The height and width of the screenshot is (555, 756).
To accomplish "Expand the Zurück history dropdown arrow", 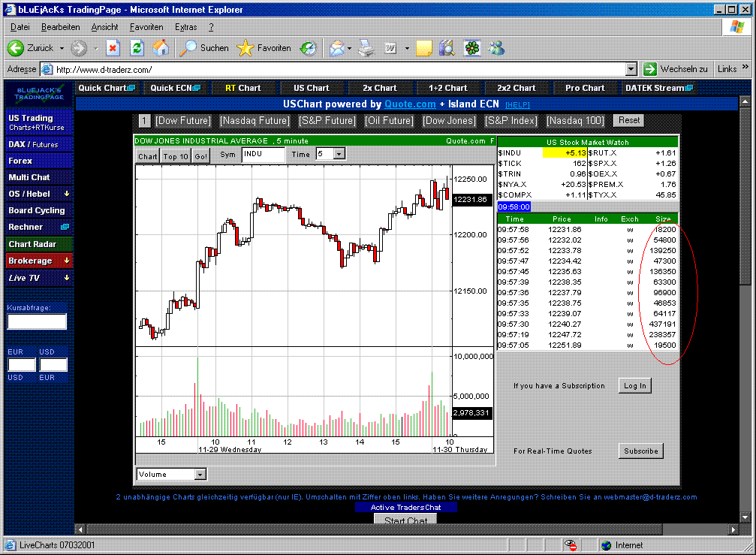I will click(x=62, y=48).
